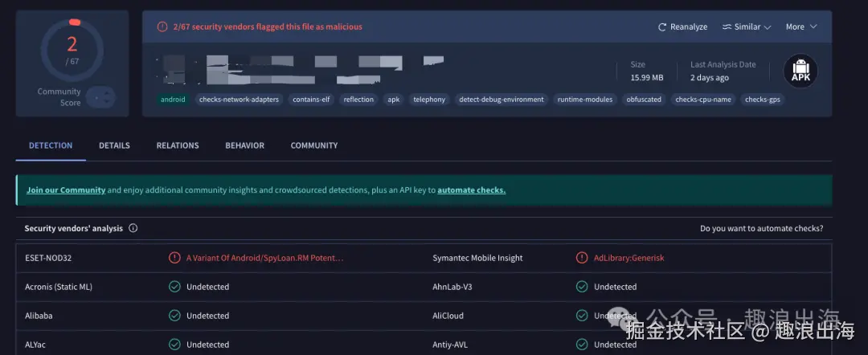868x355 pixels.
Task: Click ESET-NOD32 red alert icon
Action: tap(174, 258)
